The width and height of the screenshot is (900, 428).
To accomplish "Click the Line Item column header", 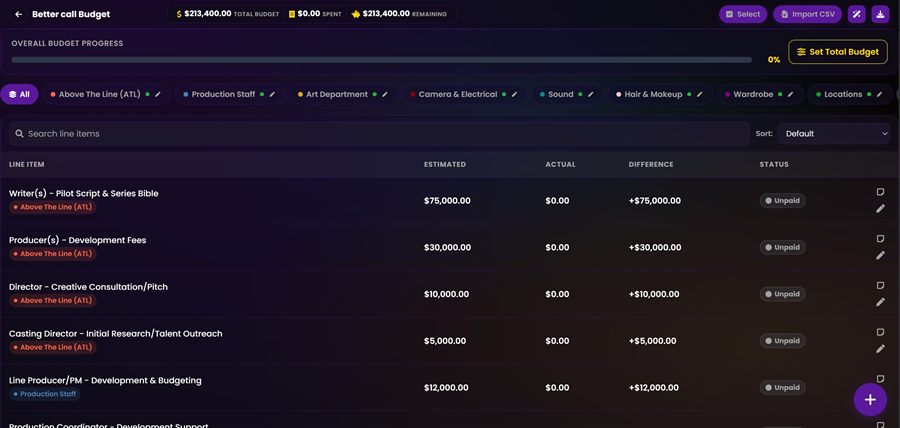I will tap(26, 165).
